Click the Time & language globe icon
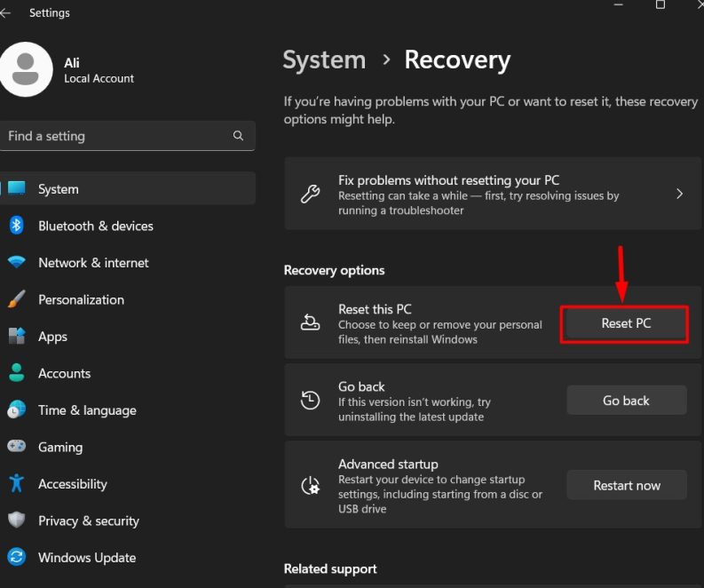 coord(16,410)
